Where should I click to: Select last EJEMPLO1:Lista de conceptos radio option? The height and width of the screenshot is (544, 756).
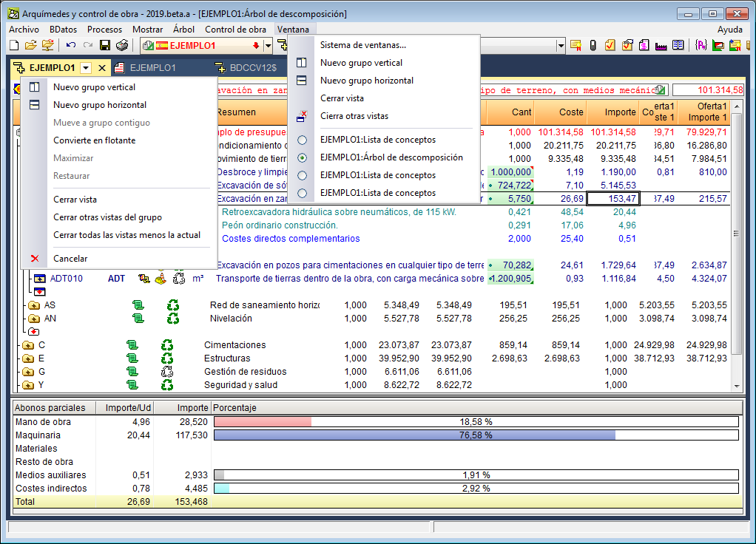303,193
